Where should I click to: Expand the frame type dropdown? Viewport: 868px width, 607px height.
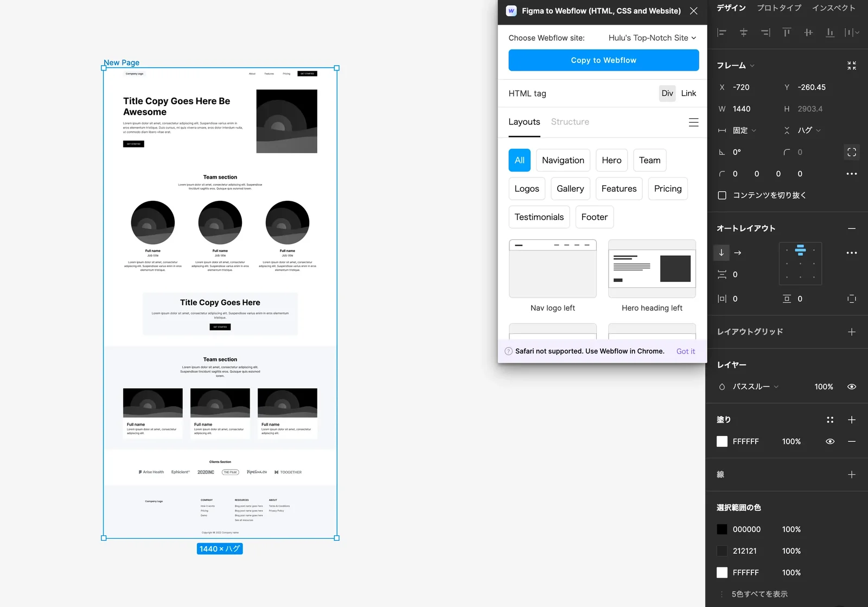click(x=736, y=66)
